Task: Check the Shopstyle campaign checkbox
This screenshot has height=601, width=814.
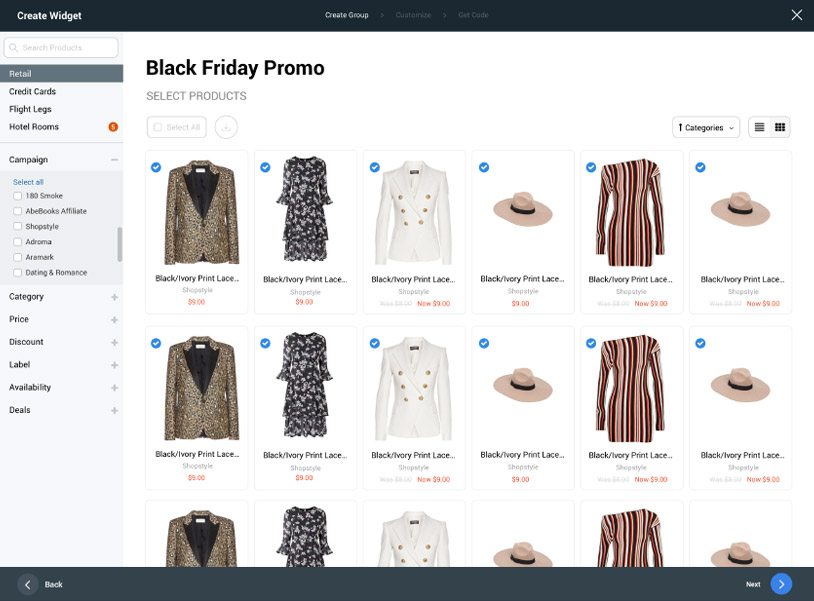Action: [16, 226]
